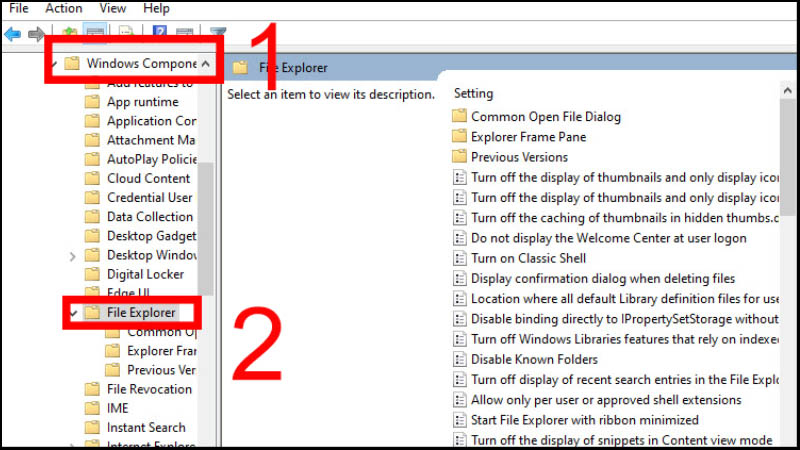
Task: Click the IME folder icon in tree
Action: [x=92, y=409]
